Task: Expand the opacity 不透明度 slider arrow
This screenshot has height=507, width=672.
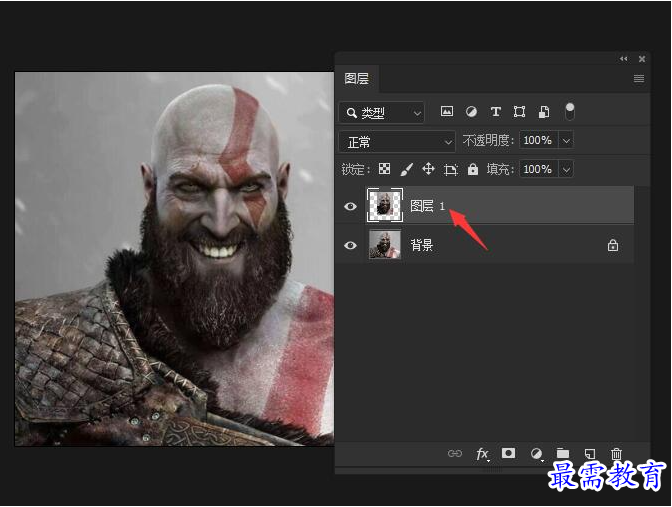Action: point(566,141)
